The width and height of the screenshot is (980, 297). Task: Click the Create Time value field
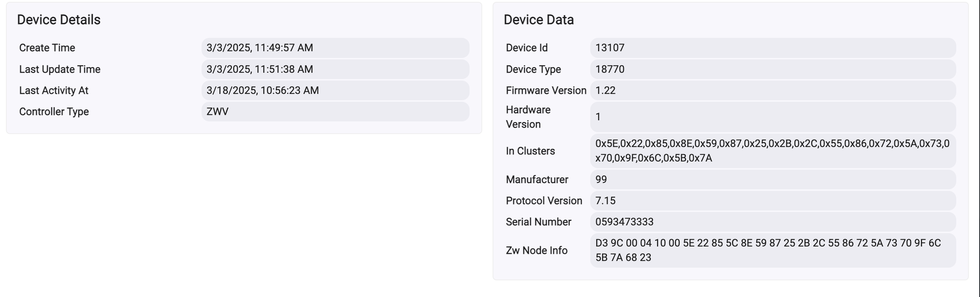pyautogui.click(x=335, y=48)
